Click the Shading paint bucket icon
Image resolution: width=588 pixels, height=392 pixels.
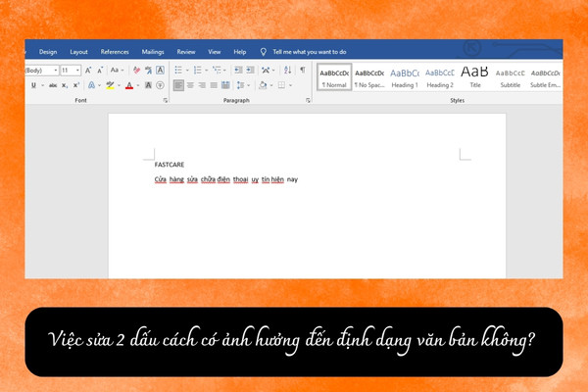pos(263,85)
